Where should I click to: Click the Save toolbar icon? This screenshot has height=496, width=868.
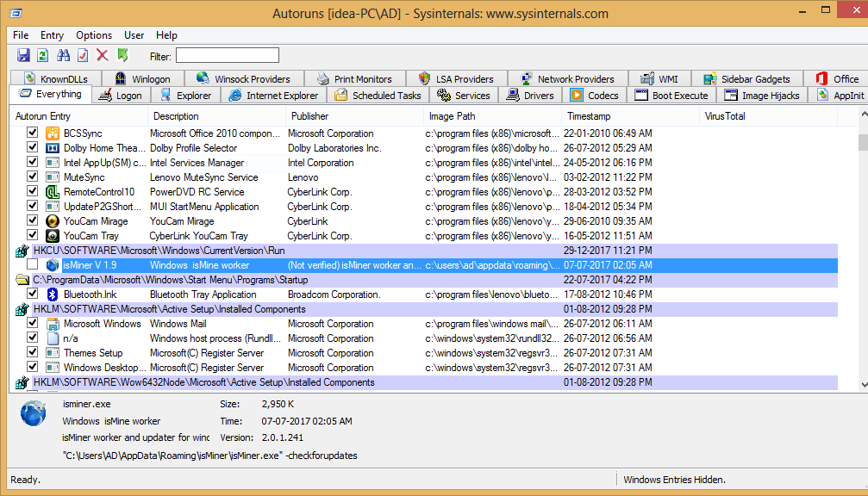[x=23, y=55]
